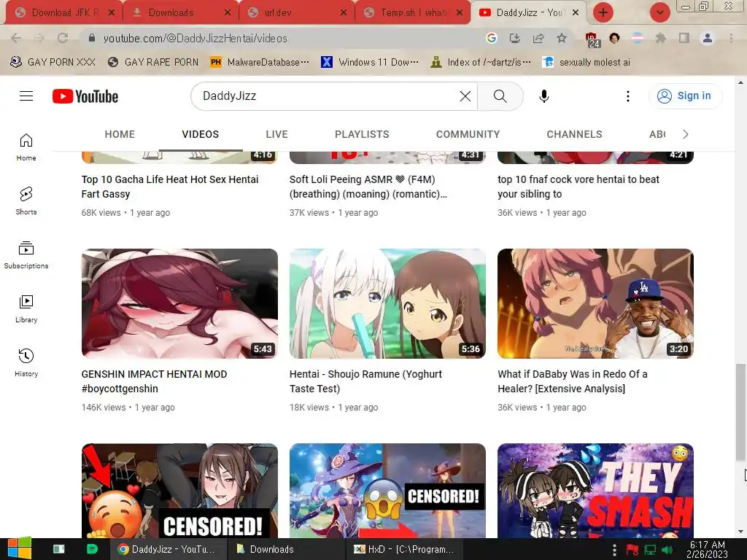The height and width of the screenshot is (560, 747).
Task: Click the YouTube logo
Action: (x=85, y=96)
